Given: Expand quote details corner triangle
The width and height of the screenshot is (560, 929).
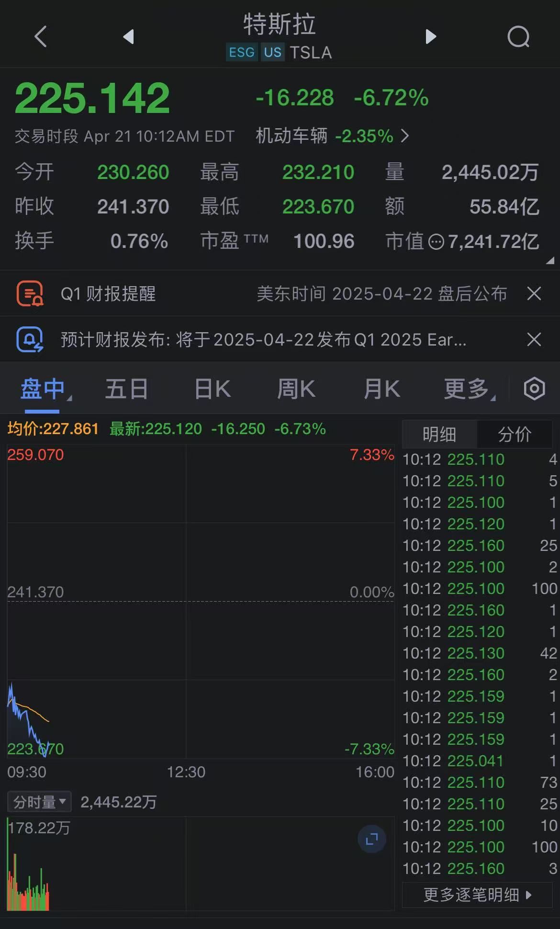Looking at the screenshot, I should coord(550,261).
